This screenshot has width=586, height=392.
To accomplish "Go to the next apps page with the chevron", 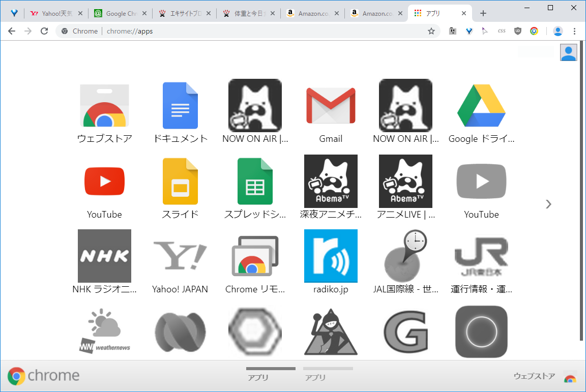I will 548,204.
